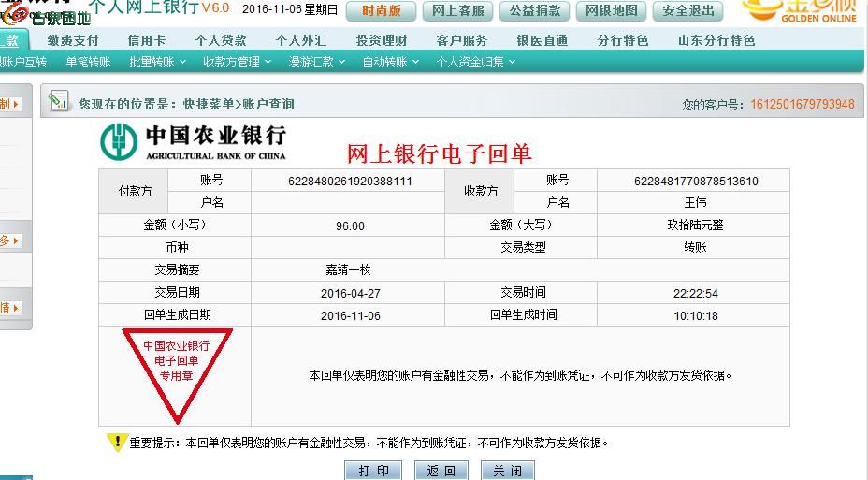Click the payee name 王伟

click(x=695, y=203)
